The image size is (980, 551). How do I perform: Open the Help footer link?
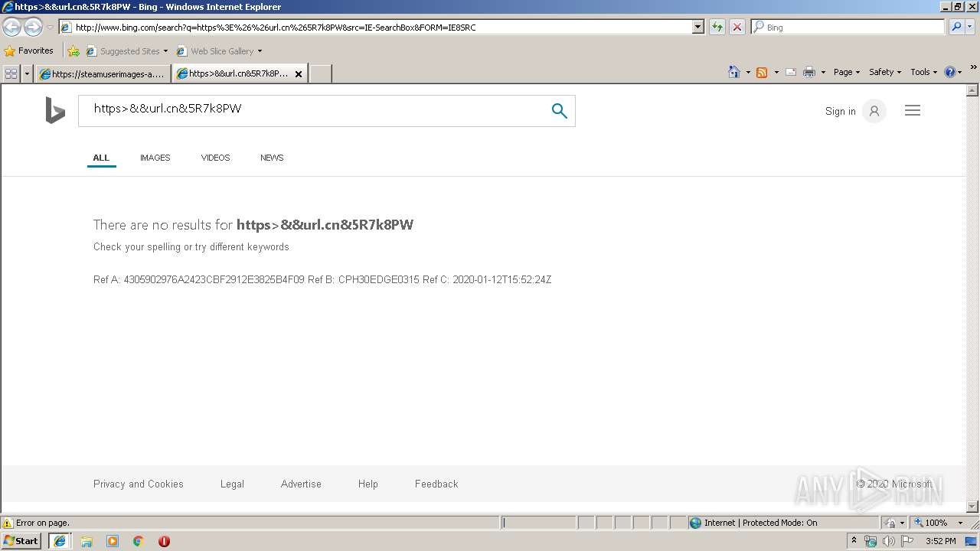pyautogui.click(x=368, y=484)
